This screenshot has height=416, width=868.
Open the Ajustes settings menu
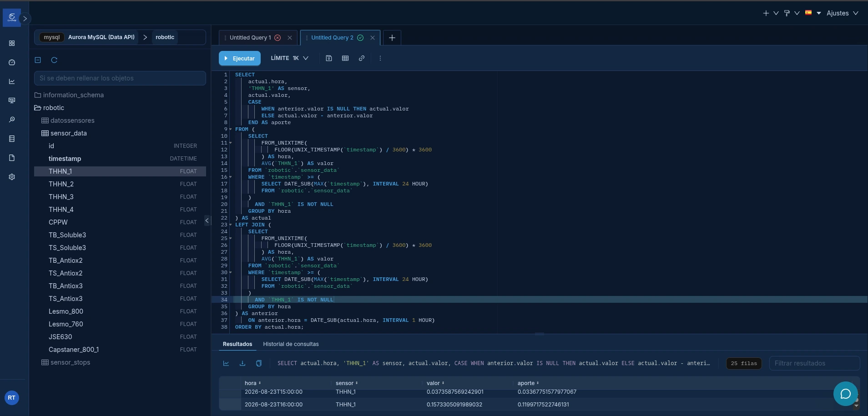pyautogui.click(x=842, y=13)
